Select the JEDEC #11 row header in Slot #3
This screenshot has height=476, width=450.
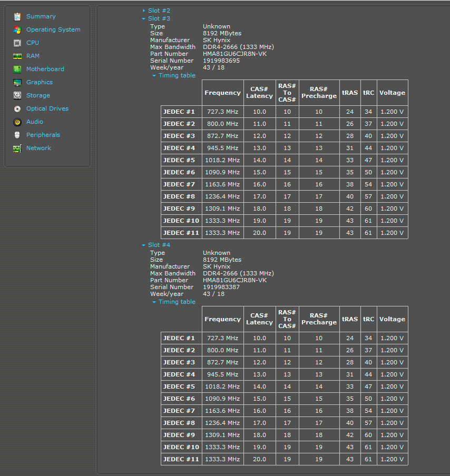point(181,233)
